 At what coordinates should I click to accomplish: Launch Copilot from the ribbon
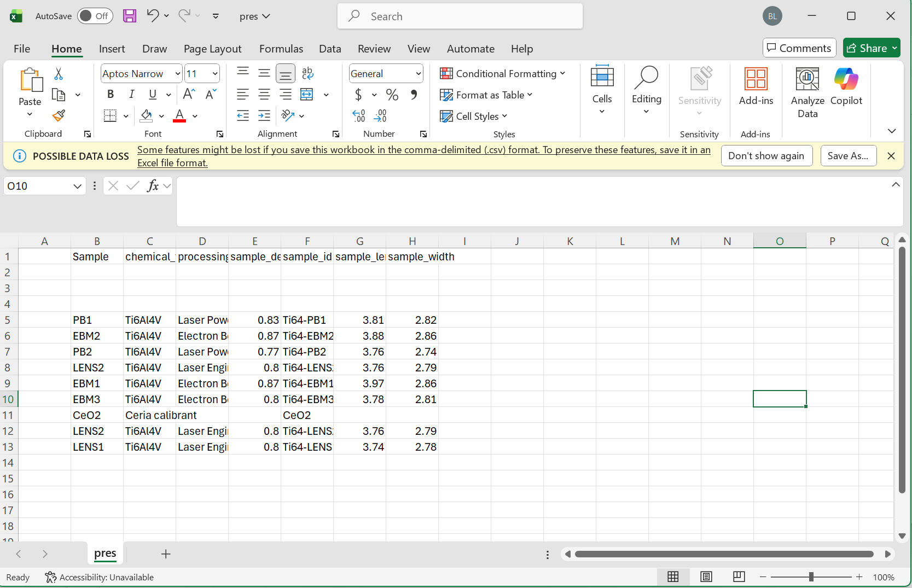click(846, 86)
